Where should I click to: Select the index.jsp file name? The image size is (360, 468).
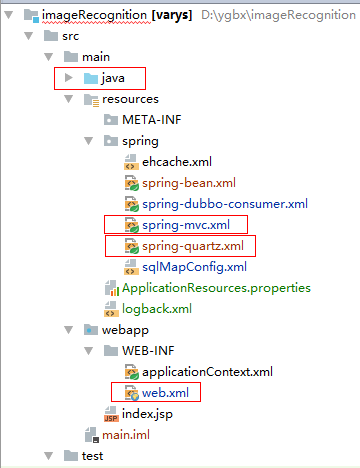coord(147,414)
